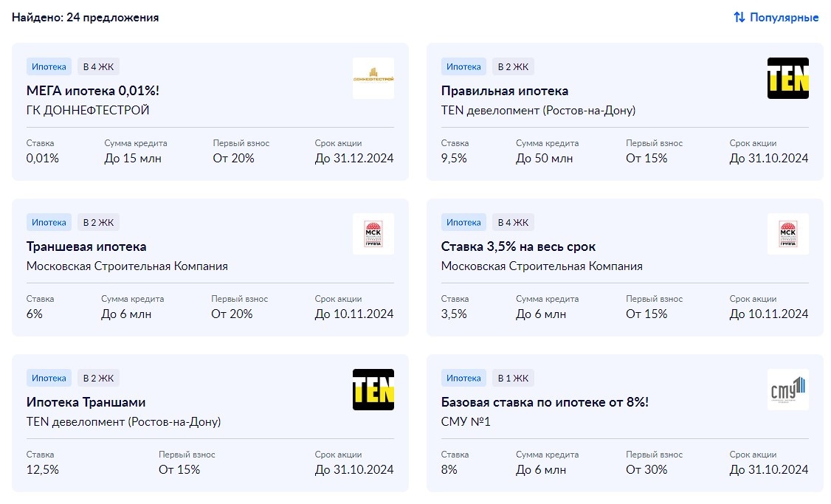Select the Ипотека badge on МЕГА ипотека card
This screenshot has height=504, width=831.
tap(49, 66)
